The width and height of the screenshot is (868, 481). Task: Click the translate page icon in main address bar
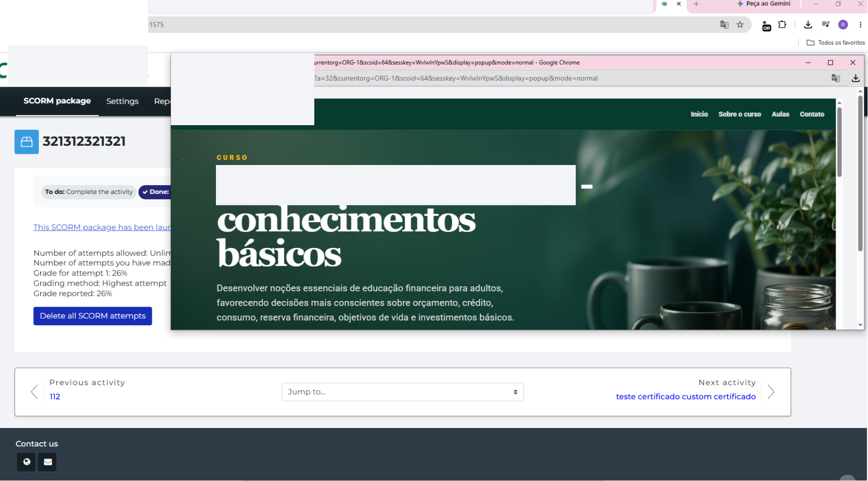coord(724,25)
